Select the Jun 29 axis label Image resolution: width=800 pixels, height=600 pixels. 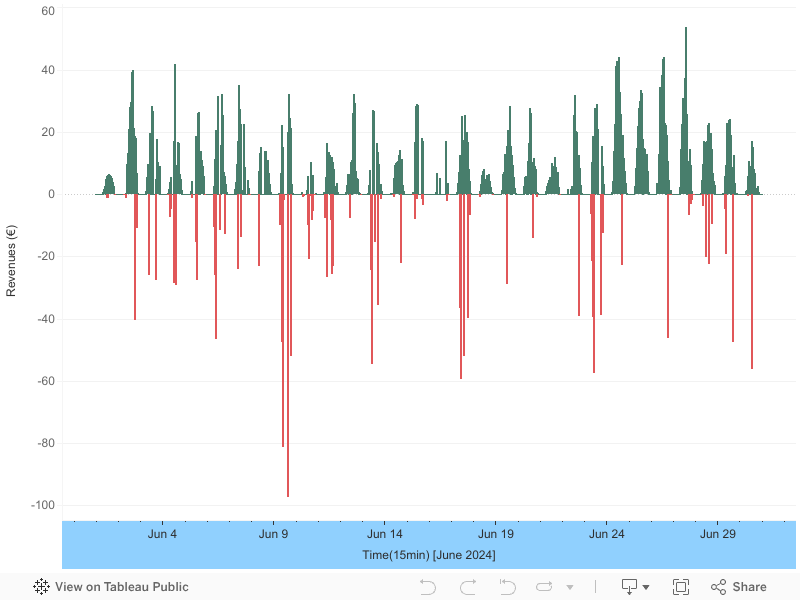(718, 534)
